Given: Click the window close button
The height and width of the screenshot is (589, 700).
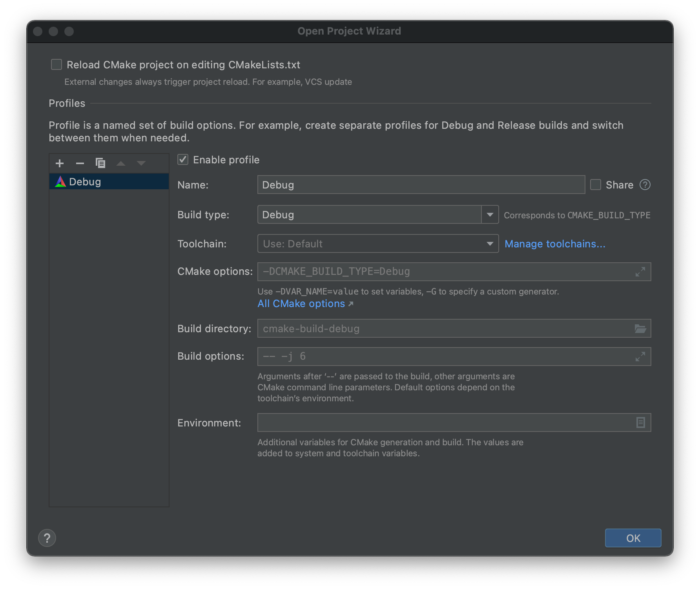Looking at the screenshot, I should pyautogui.click(x=38, y=31).
